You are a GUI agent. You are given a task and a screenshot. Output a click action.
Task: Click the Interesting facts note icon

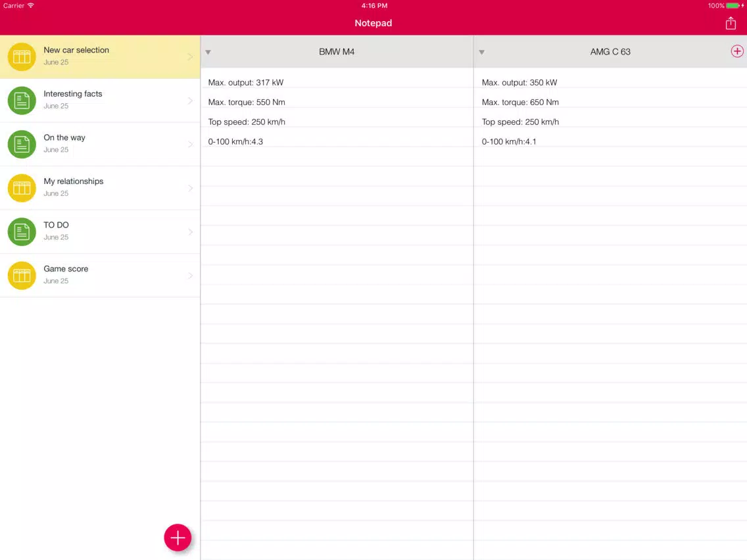[x=22, y=101]
